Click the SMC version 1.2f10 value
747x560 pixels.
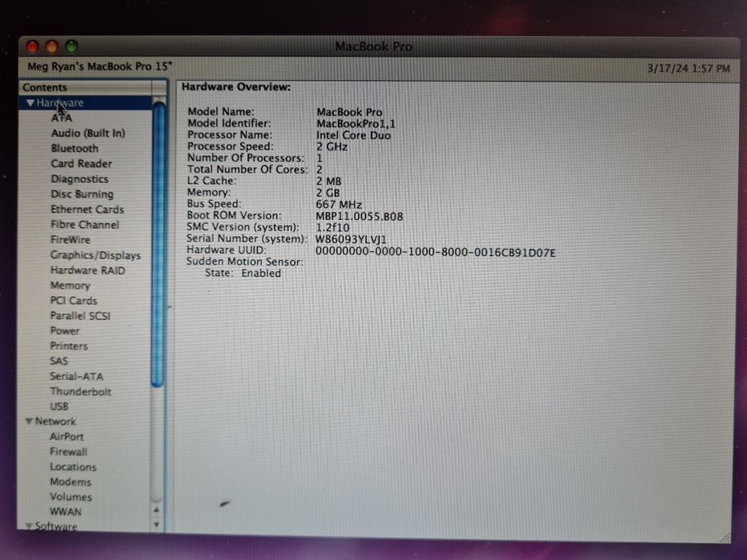332,228
